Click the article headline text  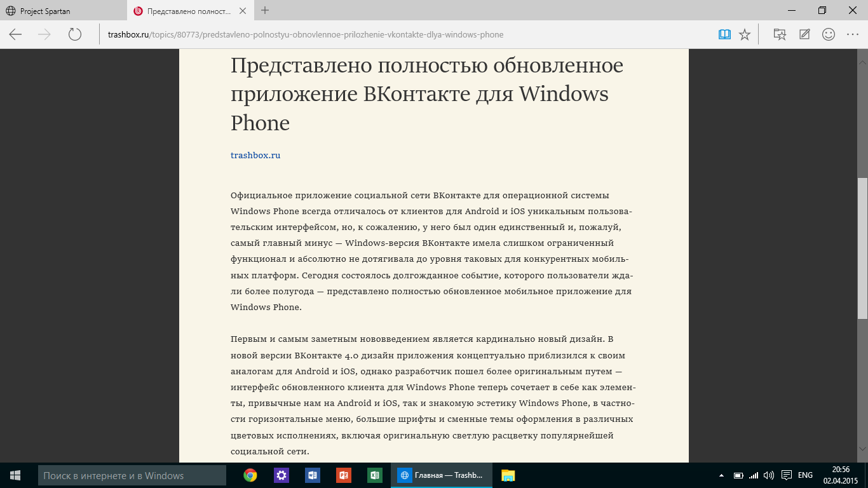[426, 94]
